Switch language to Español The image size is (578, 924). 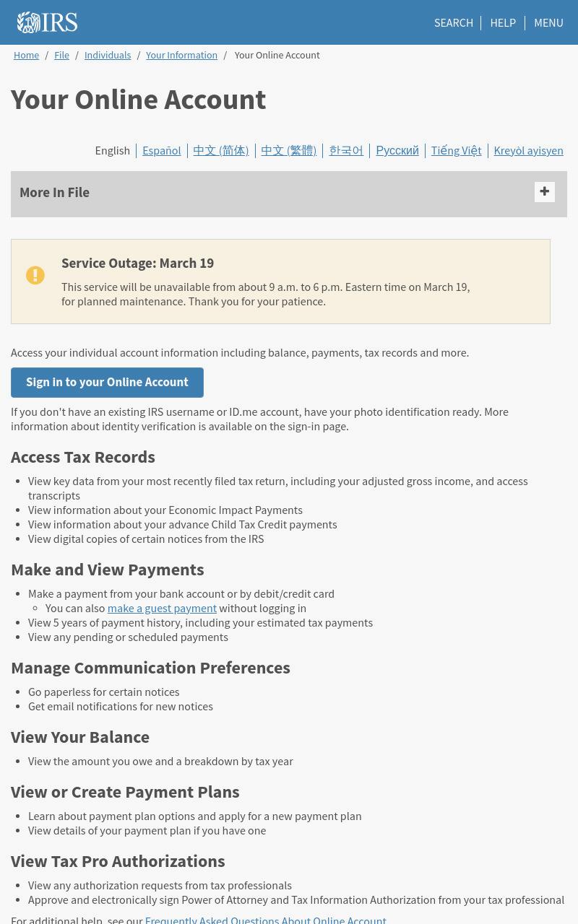tap(162, 150)
